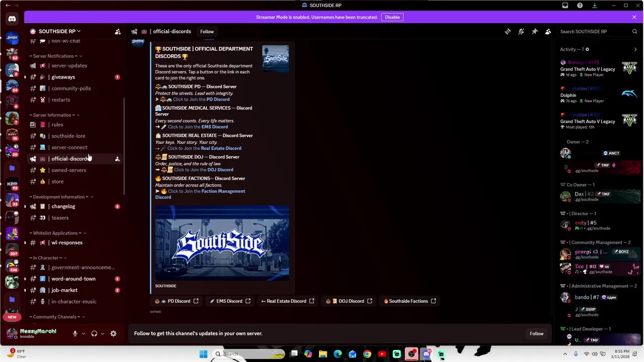This screenshot has height=362, width=644.
Task: Click the PD Discord button
Action: click(x=177, y=301)
